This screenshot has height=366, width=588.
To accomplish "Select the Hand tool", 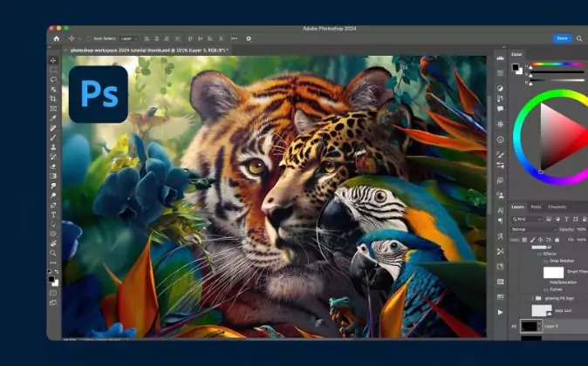I will [53, 243].
